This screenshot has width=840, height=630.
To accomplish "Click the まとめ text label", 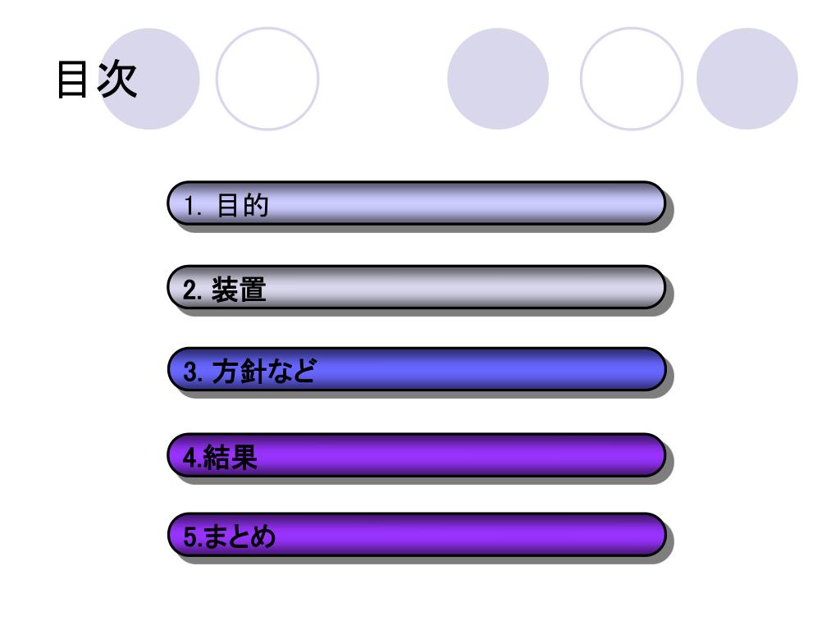I will pos(240,536).
